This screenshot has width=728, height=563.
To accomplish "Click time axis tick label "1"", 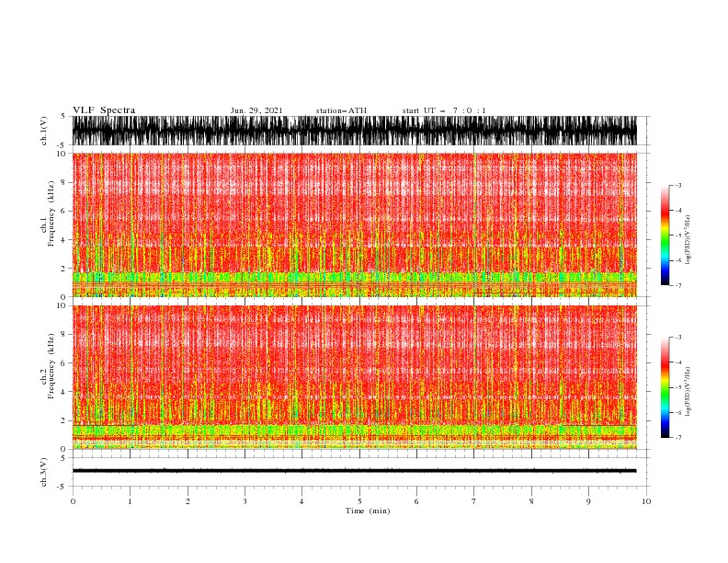I will [x=130, y=501].
